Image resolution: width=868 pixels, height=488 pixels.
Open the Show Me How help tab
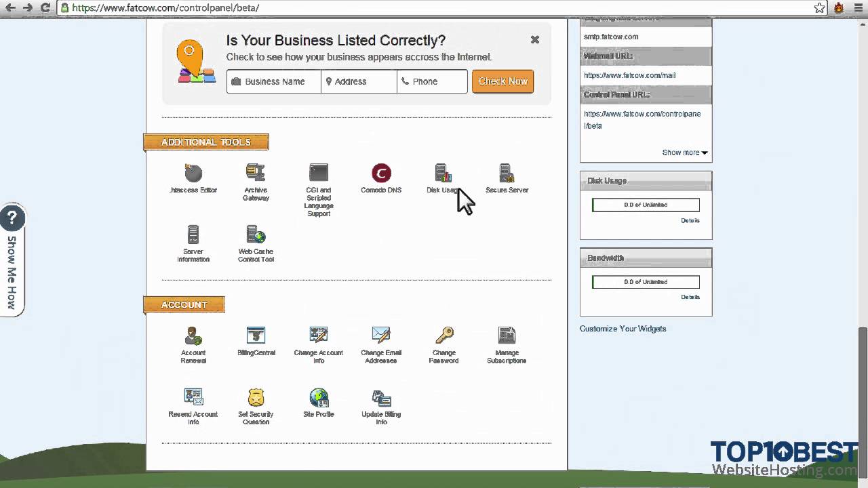pyautogui.click(x=12, y=260)
